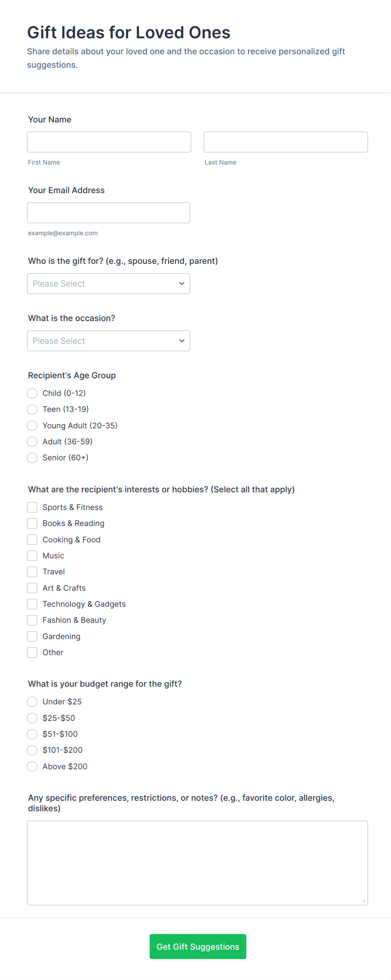This screenshot has height=980, width=391.
Task: Select the Technology & Gadgets checkbox
Action: 32,604
